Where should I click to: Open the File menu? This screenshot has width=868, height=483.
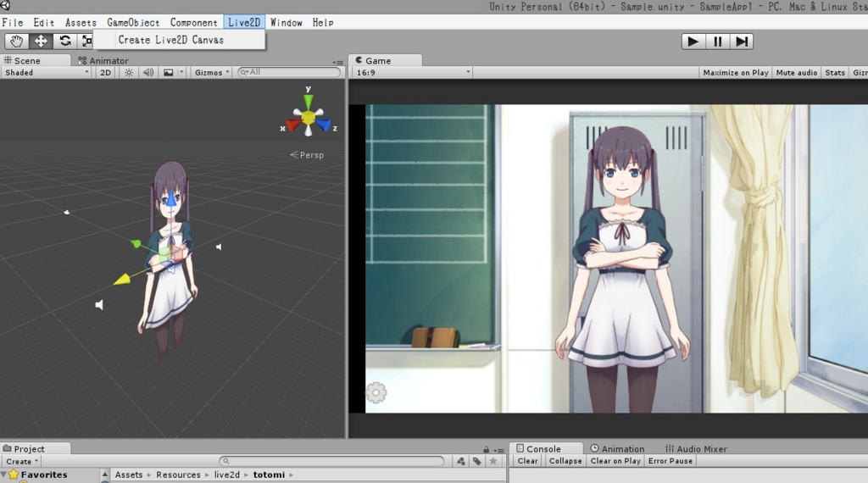(12, 23)
